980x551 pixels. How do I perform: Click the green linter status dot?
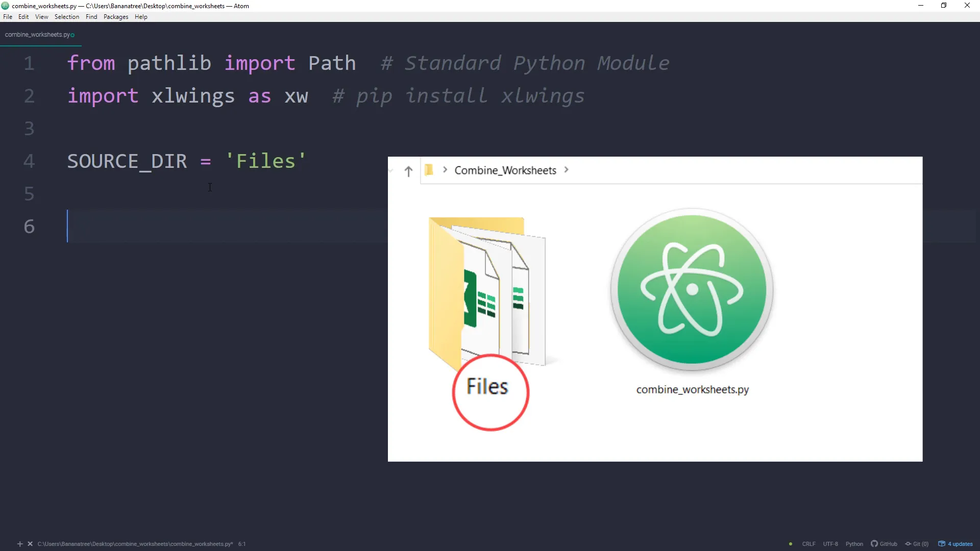point(790,544)
